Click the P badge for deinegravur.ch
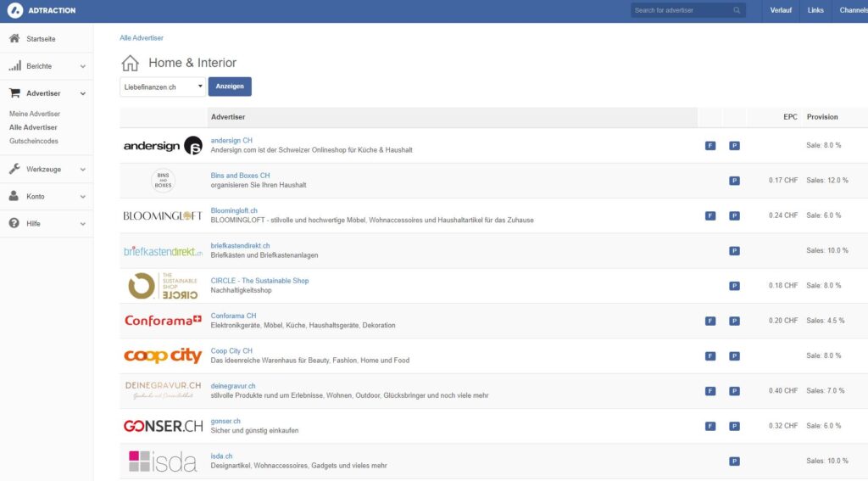Screen dimensions: 868x481 pyautogui.click(x=734, y=391)
